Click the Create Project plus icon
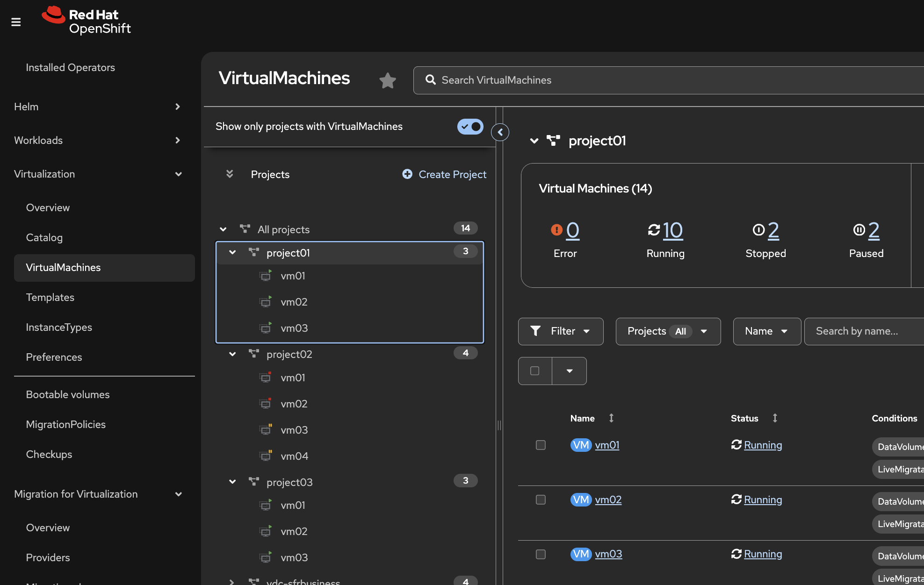 [407, 174]
